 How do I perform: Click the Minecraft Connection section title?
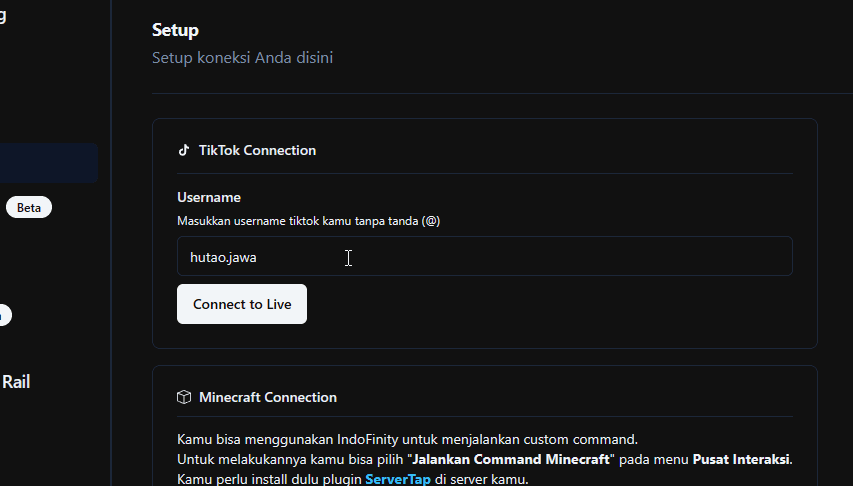coord(268,397)
